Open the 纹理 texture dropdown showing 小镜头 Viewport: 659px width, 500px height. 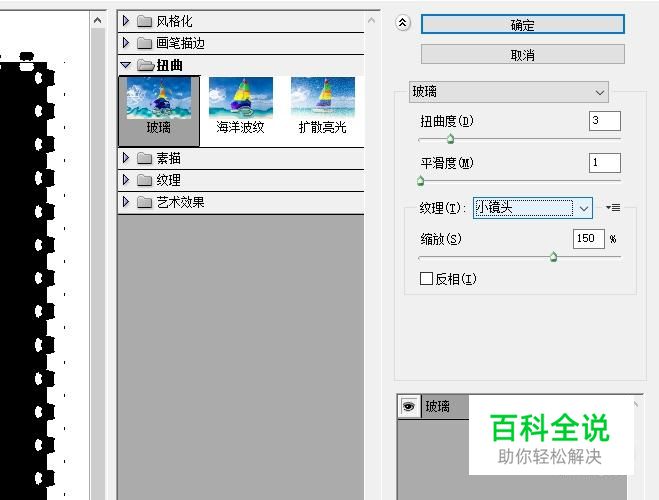[x=532, y=208]
